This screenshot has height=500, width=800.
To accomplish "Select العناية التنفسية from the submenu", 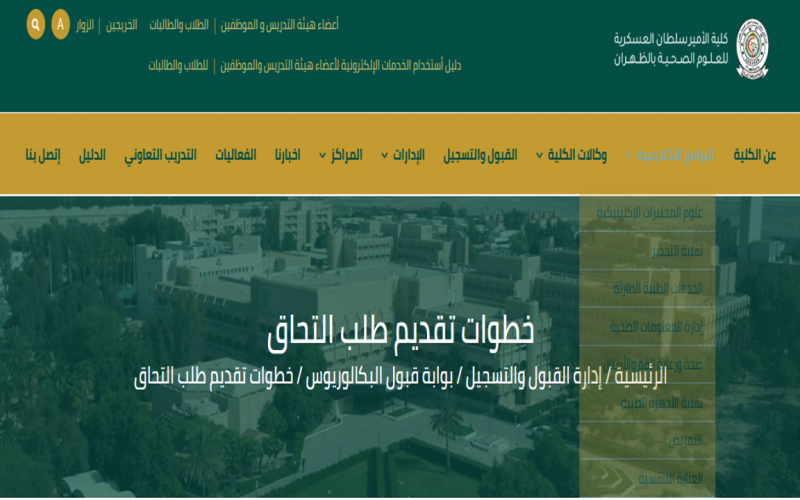I will (648, 479).
